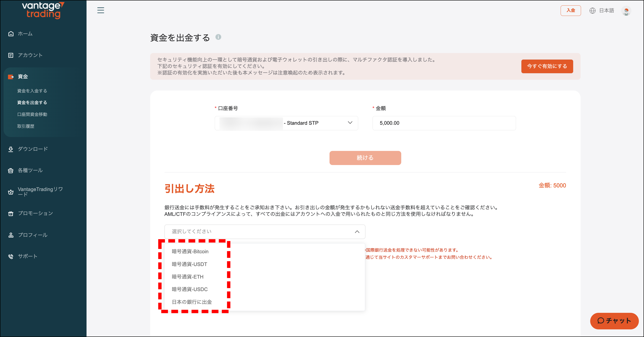
Task: Click the info icon beside 資金を出金する title
Action: [219, 37]
